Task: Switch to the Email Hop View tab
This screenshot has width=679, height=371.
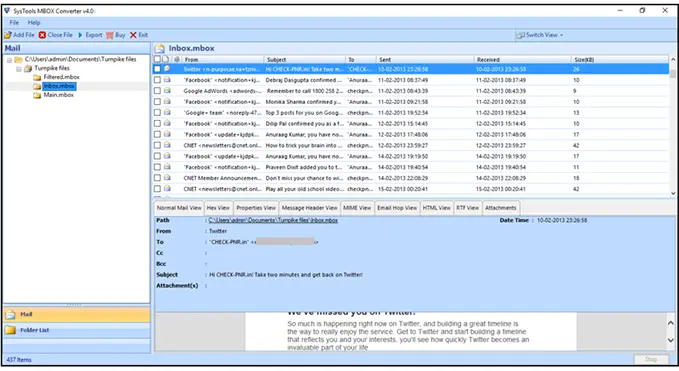Action: pos(397,208)
